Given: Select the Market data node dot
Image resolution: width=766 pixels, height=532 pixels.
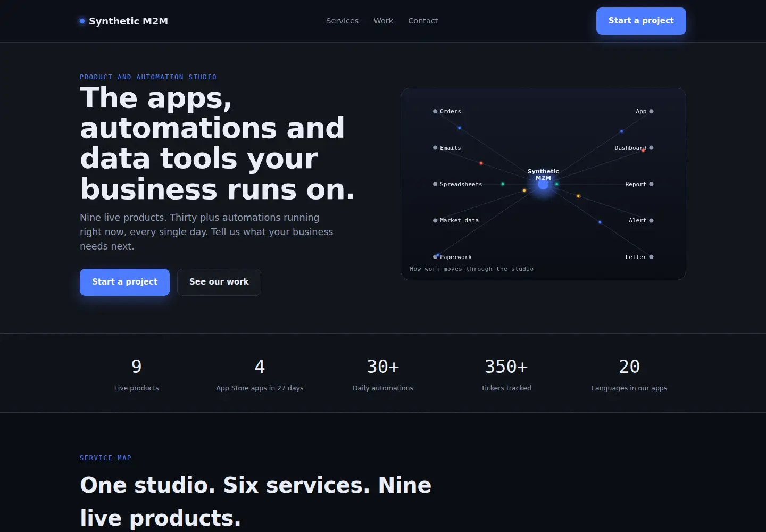Looking at the screenshot, I should (x=435, y=220).
